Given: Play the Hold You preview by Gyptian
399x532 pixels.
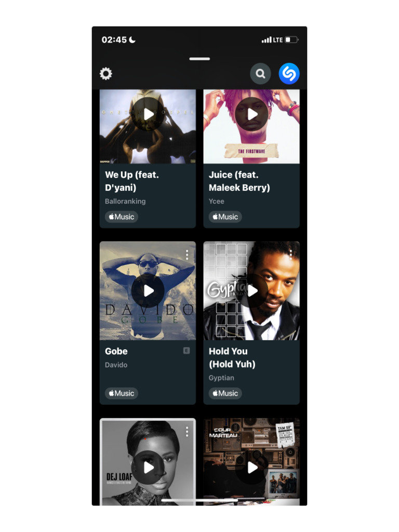Looking at the screenshot, I should point(251,291).
